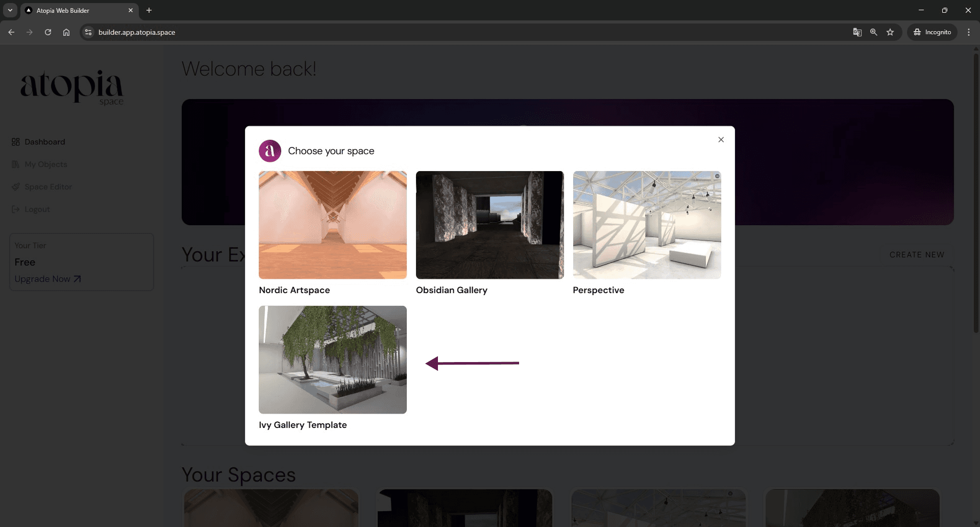Select the Nordic Artspace thumbnail

[x=333, y=225]
